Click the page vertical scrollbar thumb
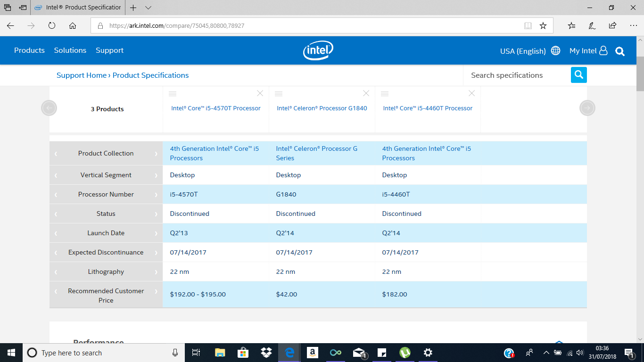The height and width of the screenshot is (362, 644). [x=640, y=74]
